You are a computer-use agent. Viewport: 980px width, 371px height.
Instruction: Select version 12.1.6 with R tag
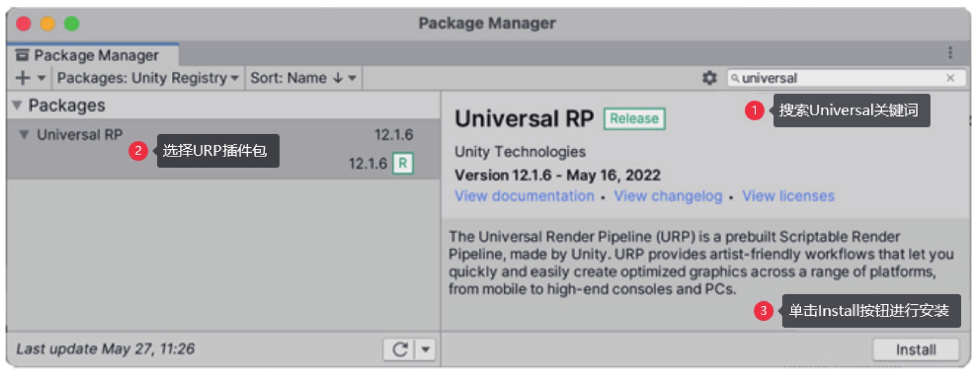tap(223, 164)
